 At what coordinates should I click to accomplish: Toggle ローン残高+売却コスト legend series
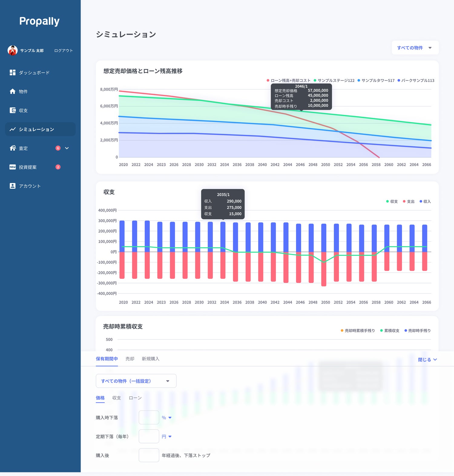point(288,80)
